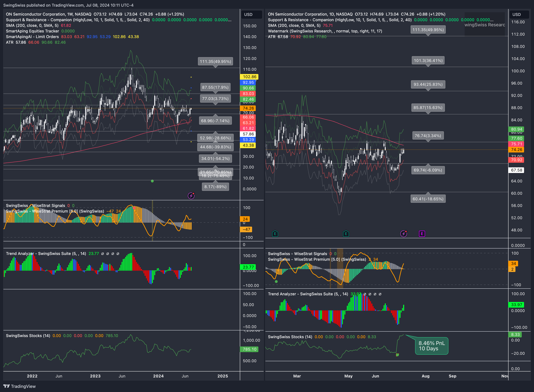Click the red 66.06 price label

[248, 117]
